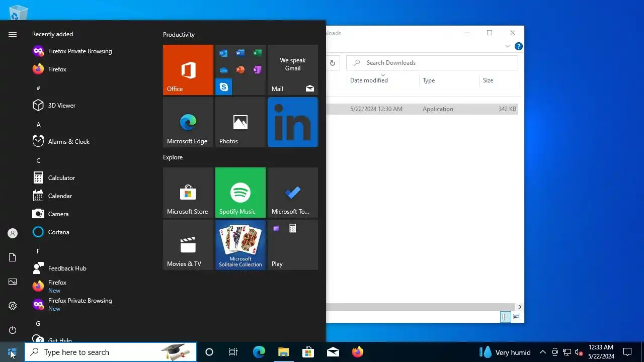Screen dimensions: 644x362
Task: Click OneNote icon in Office apps tile
Action: tap(257, 70)
